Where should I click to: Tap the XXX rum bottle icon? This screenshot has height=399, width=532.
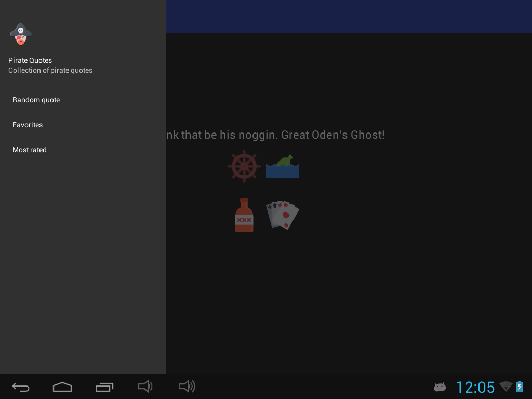click(x=244, y=215)
